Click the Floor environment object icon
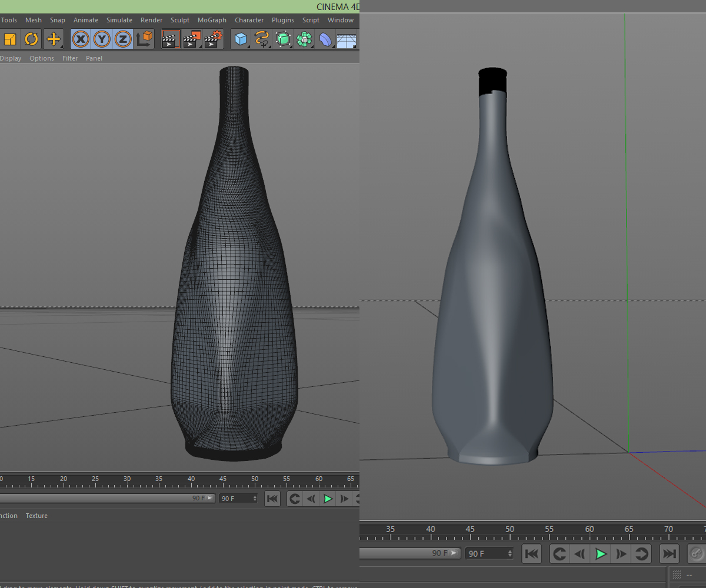 (x=347, y=40)
